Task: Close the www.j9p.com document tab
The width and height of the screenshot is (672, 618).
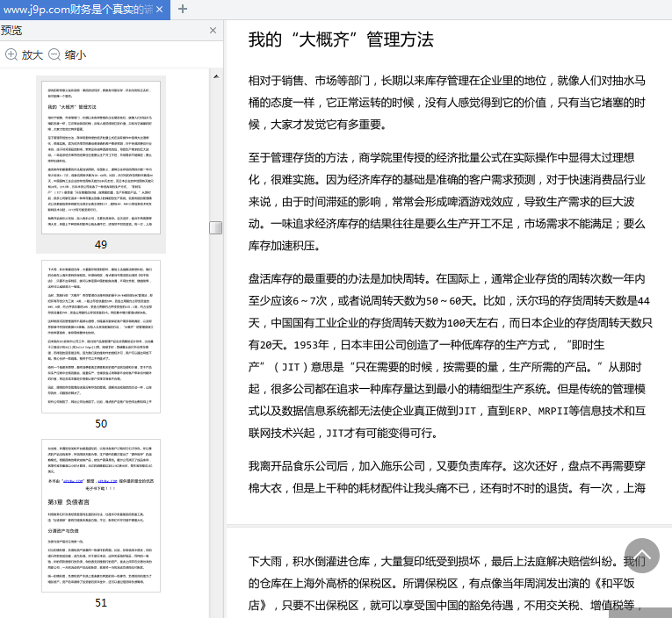Action: 159,10
